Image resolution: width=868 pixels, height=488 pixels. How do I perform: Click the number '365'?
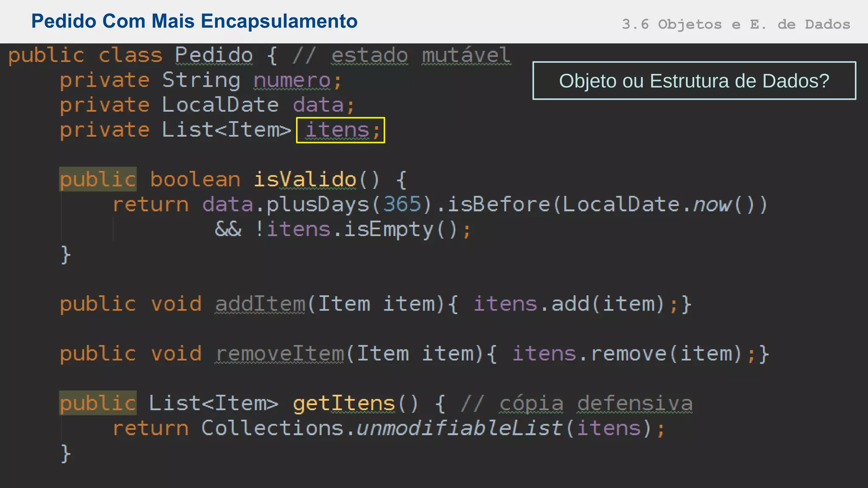(x=402, y=205)
